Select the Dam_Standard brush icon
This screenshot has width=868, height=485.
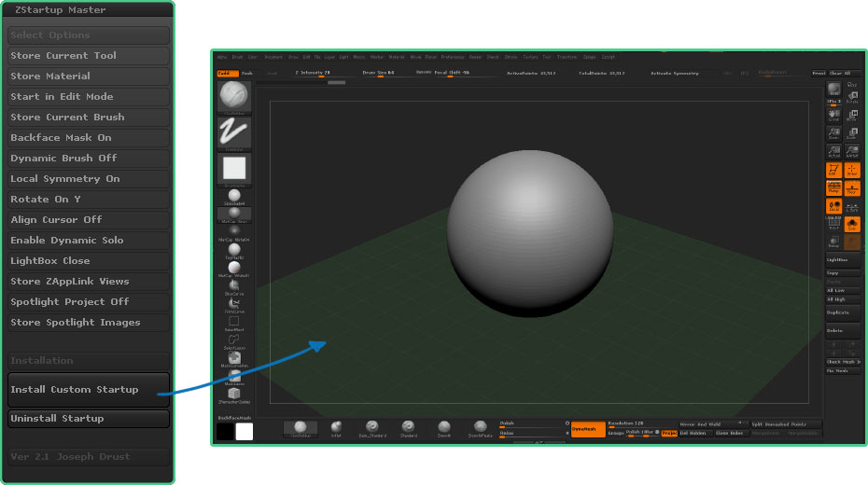pyautogui.click(x=371, y=428)
